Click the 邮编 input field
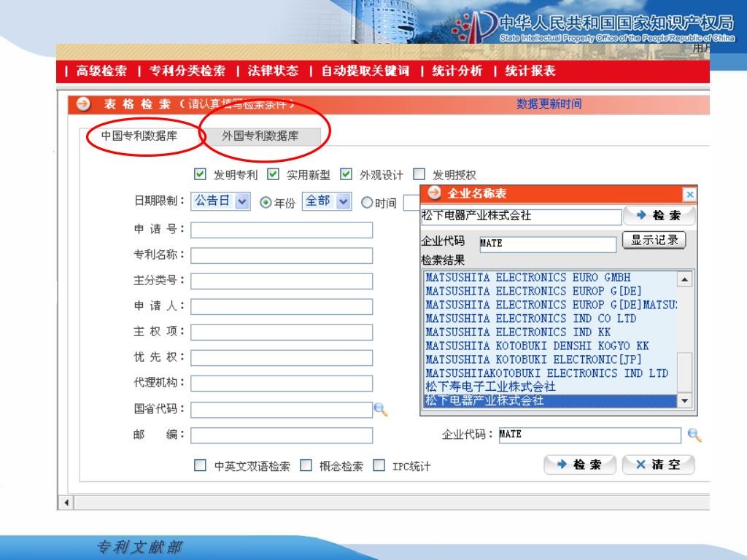The image size is (747, 560). pos(282,435)
